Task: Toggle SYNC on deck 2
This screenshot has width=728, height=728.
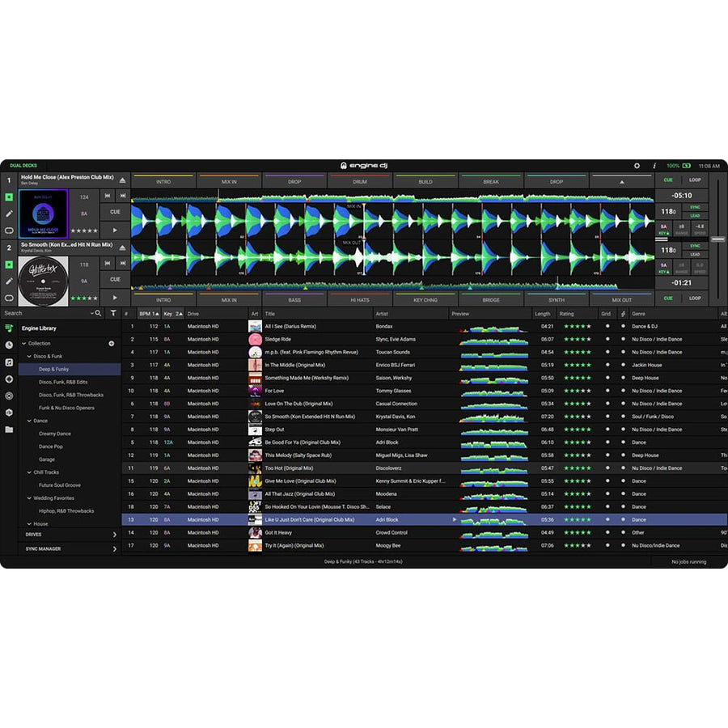Action: 695,246
